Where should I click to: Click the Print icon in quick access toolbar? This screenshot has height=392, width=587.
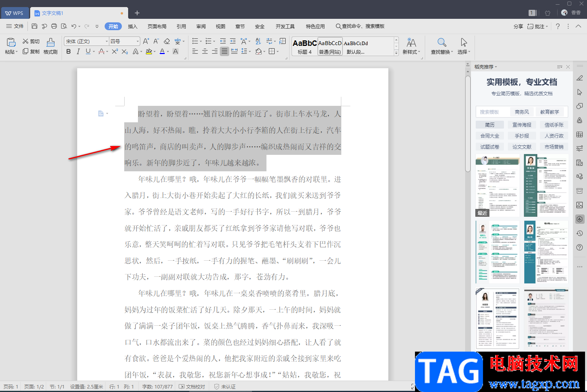point(54,26)
